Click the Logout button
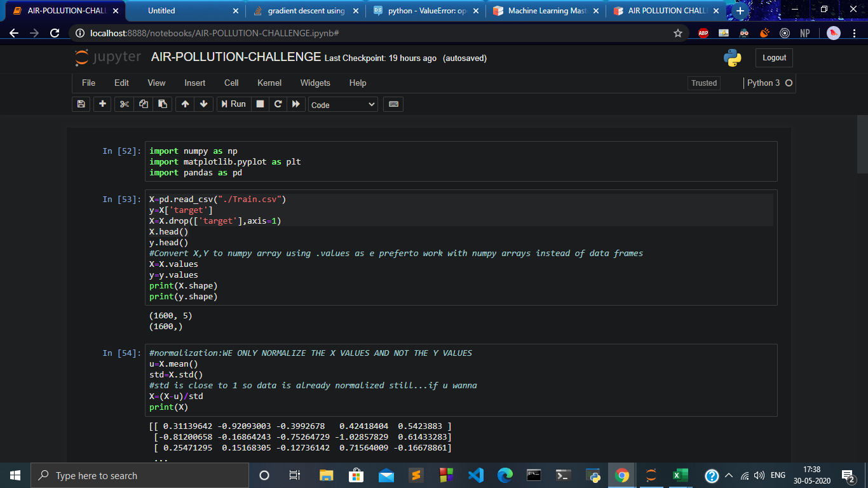This screenshot has height=488, width=868. pos(774,58)
